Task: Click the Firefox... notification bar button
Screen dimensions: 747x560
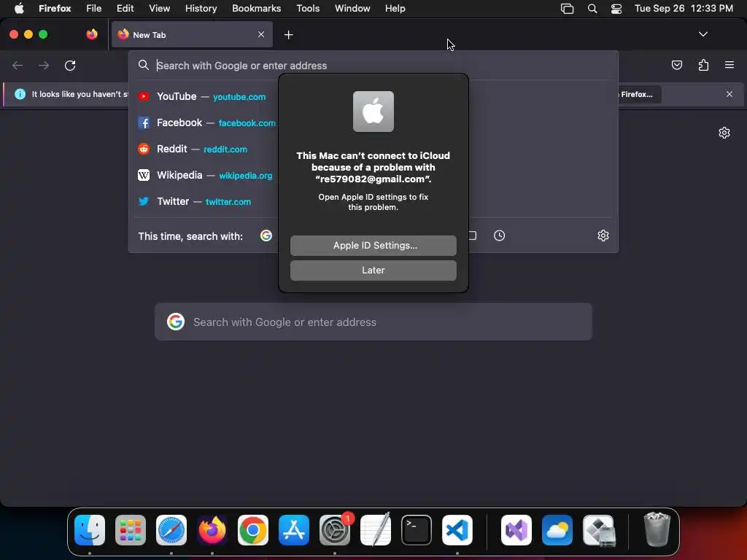Action: (639, 94)
